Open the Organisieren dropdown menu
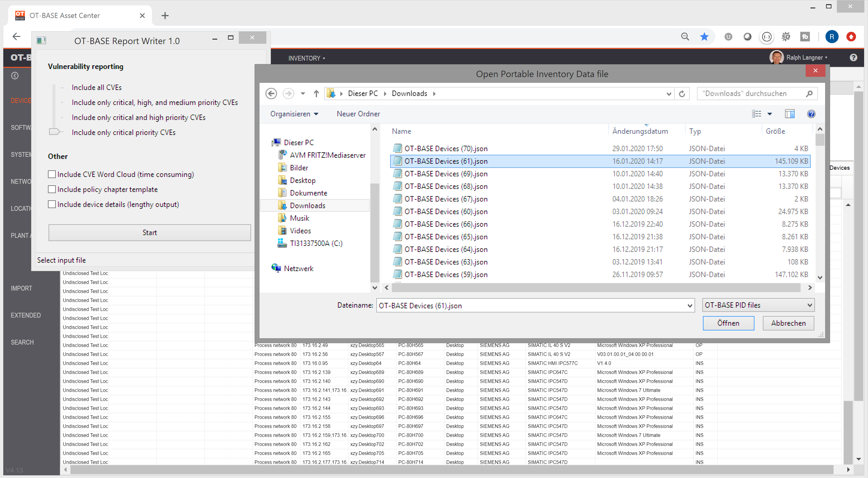Screen dimensions: 868x478 coord(294,114)
